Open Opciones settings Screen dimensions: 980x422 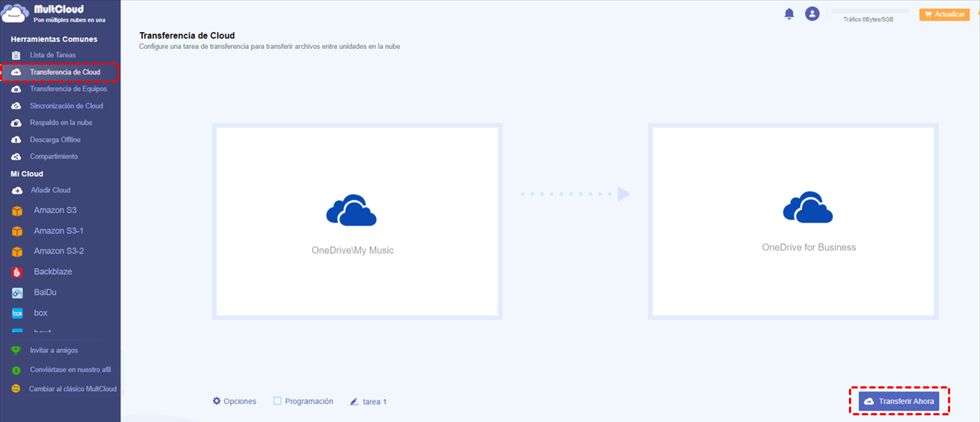point(234,401)
